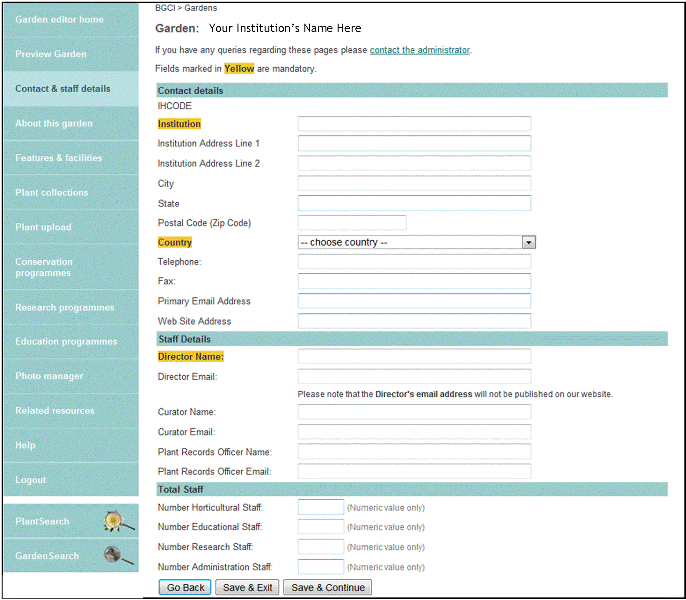686x600 pixels.
Task: Click the Total Staff section header
Action: [x=412, y=489]
